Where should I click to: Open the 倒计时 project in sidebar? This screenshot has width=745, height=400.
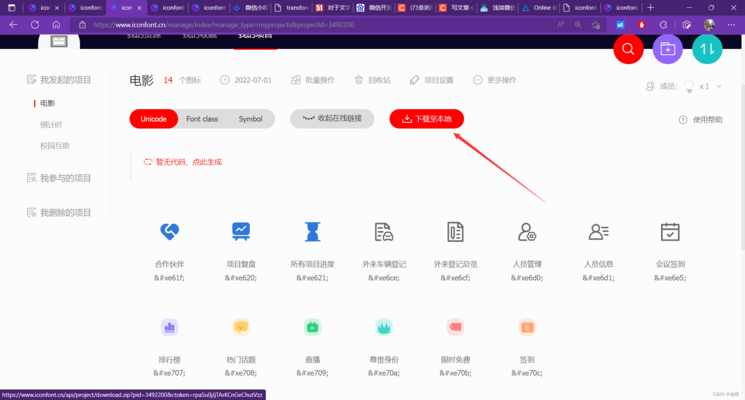click(51, 125)
